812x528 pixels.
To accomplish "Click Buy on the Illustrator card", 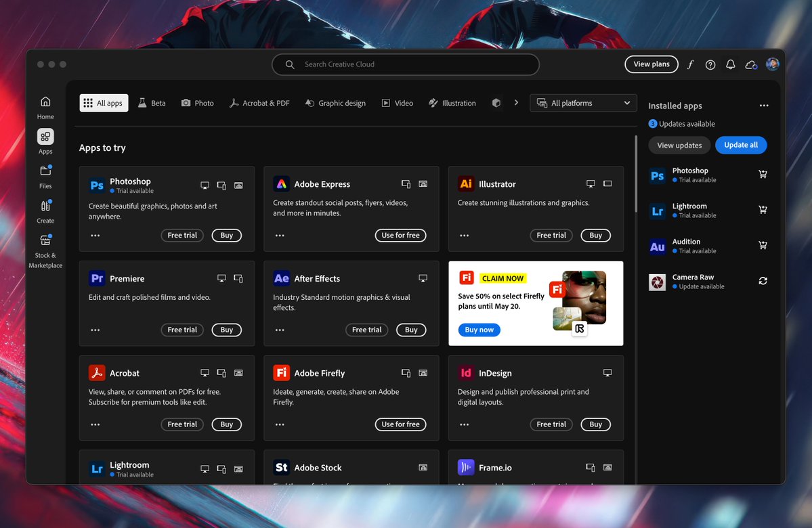I will (595, 235).
